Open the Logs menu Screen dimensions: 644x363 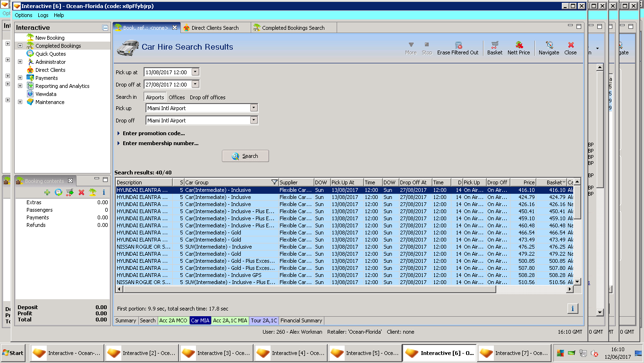pyautogui.click(x=43, y=15)
